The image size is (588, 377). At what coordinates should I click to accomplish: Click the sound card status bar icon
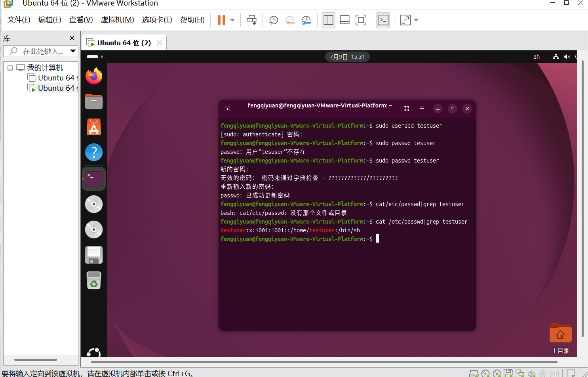click(x=531, y=373)
